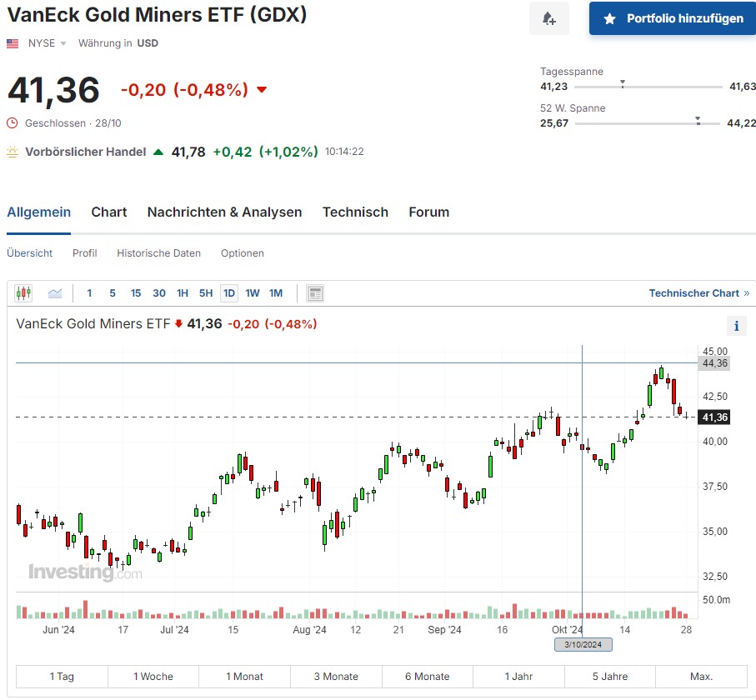Select the 1D chart interval
Screen dimensions: 756x700
tap(229, 293)
